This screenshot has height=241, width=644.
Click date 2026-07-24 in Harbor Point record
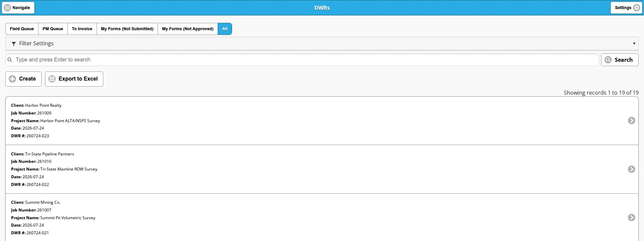click(33, 128)
